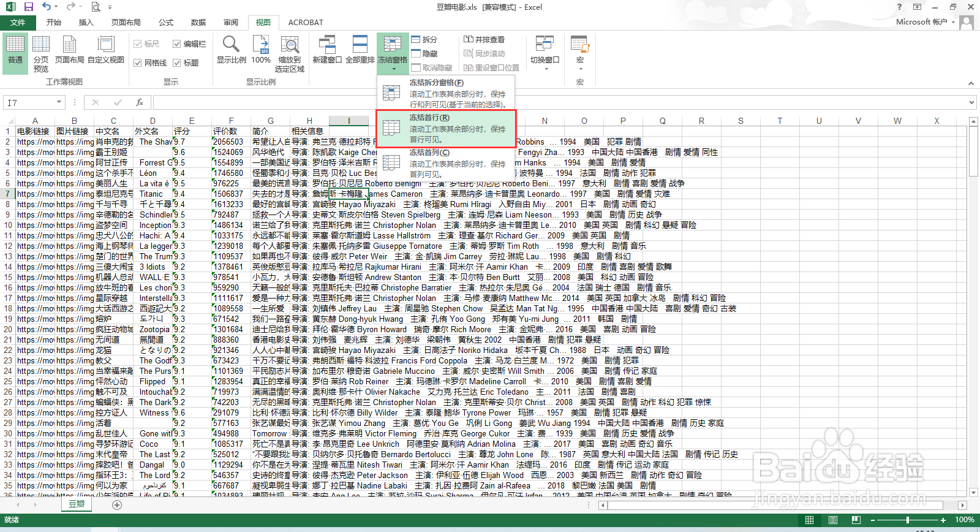Image resolution: width=980 pixels, height=532 pixels.
Task: Click 缩放到选定区域 zoom to selection
Action: point(290,54)
